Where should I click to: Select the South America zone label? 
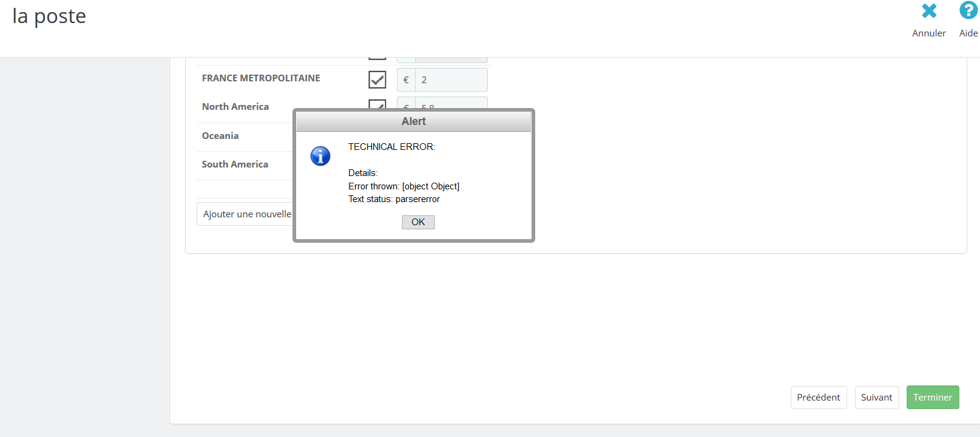[235, 164]
